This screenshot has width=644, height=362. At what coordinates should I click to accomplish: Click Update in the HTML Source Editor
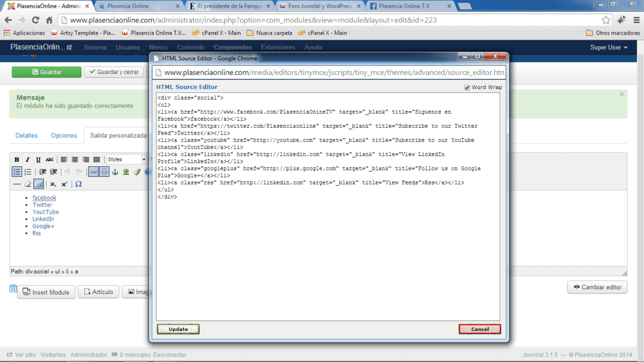178,329
